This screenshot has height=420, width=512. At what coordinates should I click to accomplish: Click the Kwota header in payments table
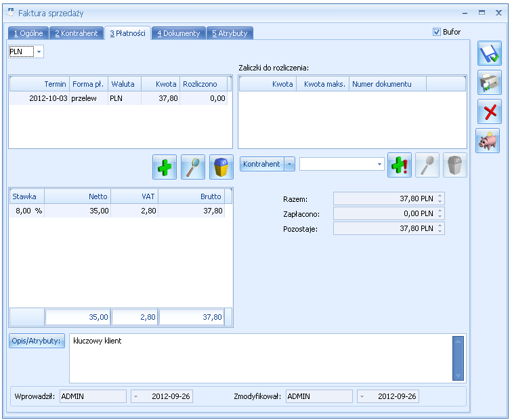(x=161, y=84)
